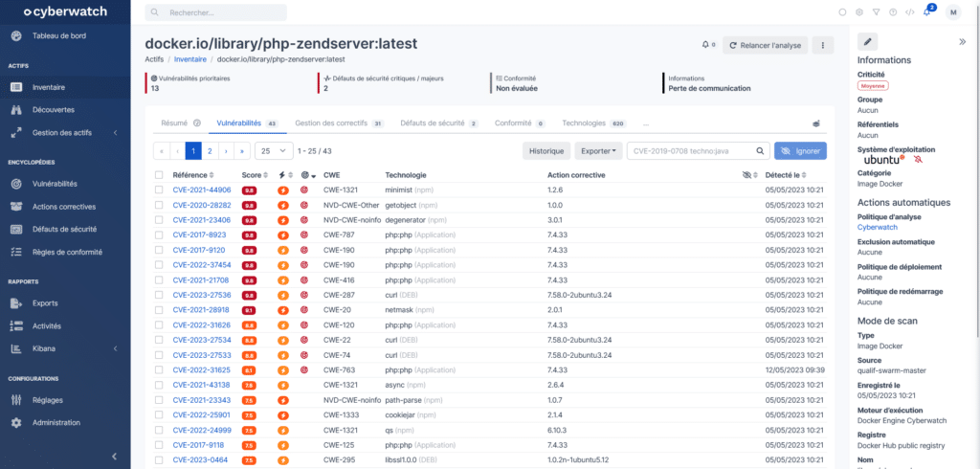Click the Inventaire sidebar icon
The height and width of the screenshot is (469, 980).
coord(17,87)
